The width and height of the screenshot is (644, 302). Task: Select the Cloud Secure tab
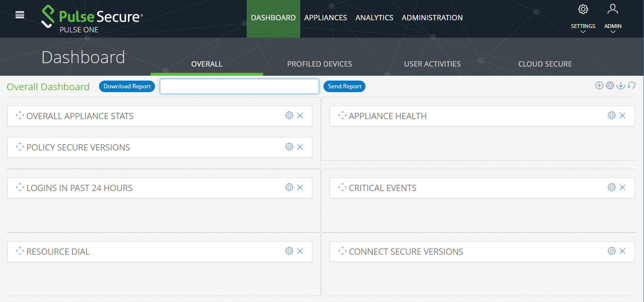(x=545, y=64)
